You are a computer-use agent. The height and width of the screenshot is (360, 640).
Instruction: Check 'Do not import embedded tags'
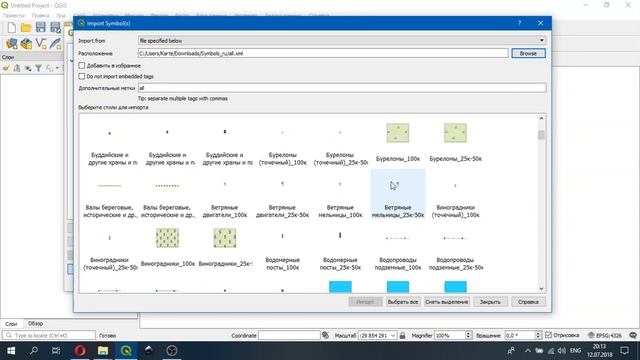(82, 76)
